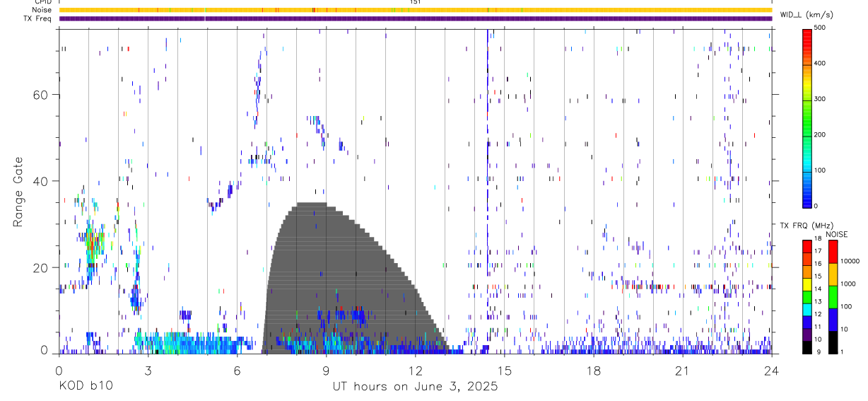Image resolution: width=868 pixels, height=401 pixels.
Task: Click the Range Gate tick label 60
Action: pyautogui.click(x=42, y=95)
